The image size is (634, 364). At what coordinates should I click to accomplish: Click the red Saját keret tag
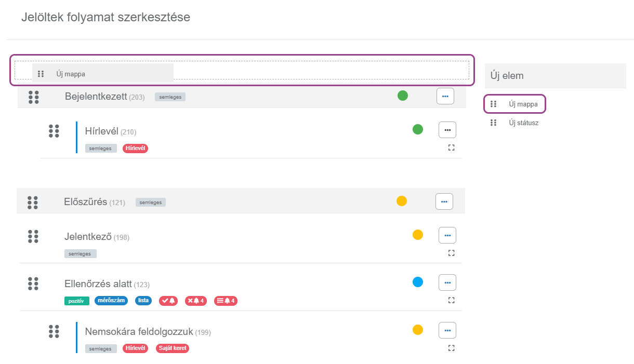pyautogui.click(x=173, y=348)
